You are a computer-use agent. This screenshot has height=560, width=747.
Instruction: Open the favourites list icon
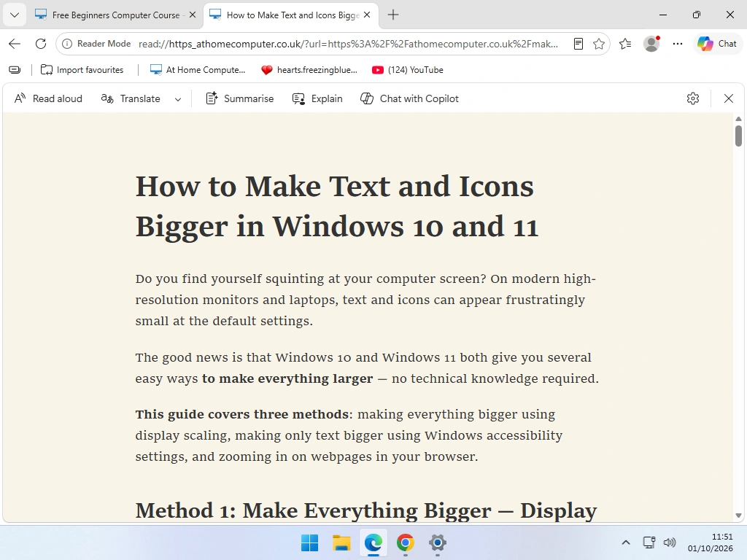point(625,44)
